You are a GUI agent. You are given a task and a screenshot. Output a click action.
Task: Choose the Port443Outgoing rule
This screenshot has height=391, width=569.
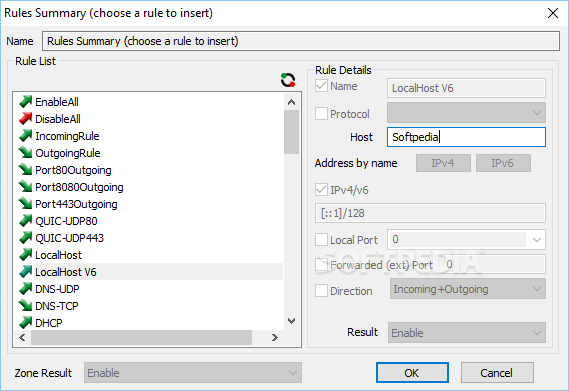point(76,204)
